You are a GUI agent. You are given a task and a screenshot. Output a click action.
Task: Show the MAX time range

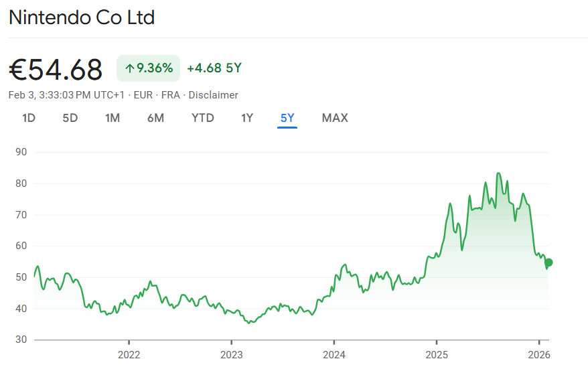(x=335, y=118)
